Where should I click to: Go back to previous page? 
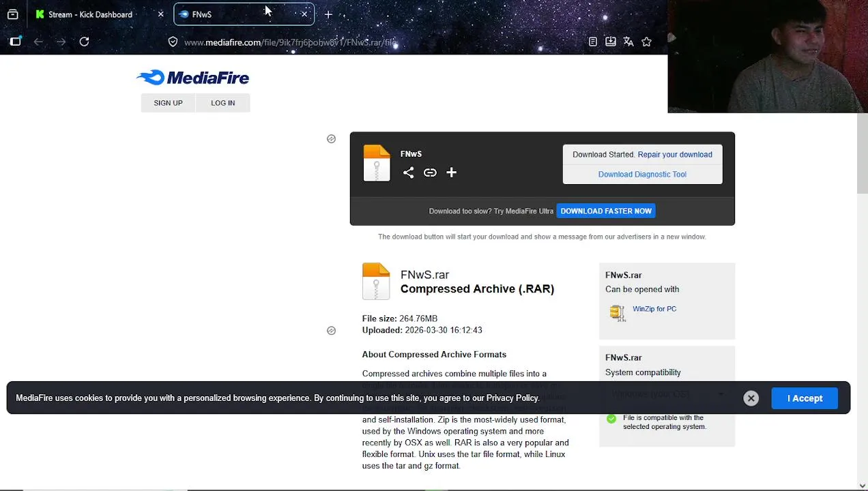(38, 42)
